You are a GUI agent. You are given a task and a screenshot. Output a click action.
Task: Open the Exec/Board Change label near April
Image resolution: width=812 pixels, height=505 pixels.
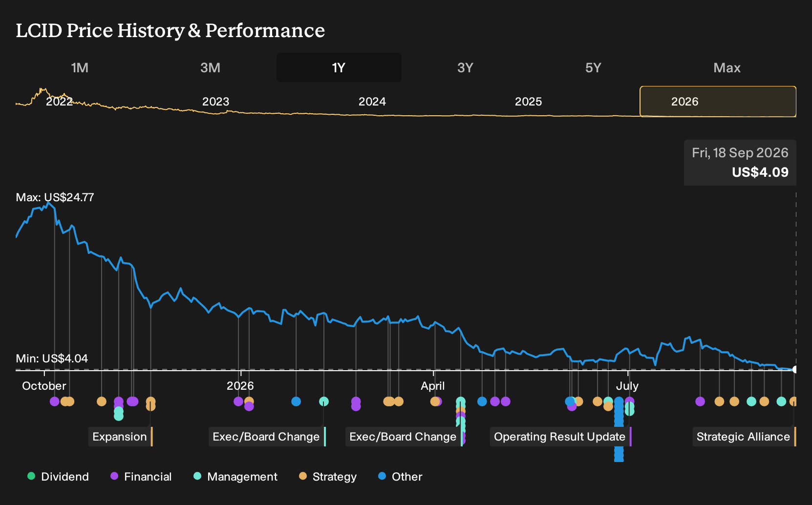(x=404, y=437)
